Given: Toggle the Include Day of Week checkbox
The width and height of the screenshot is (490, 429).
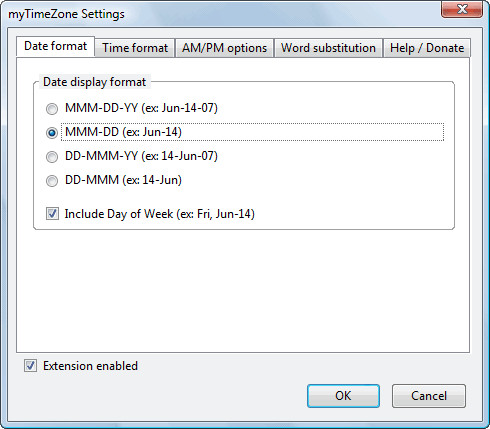Looking at the screenshot, I should (x=52, y=214).
